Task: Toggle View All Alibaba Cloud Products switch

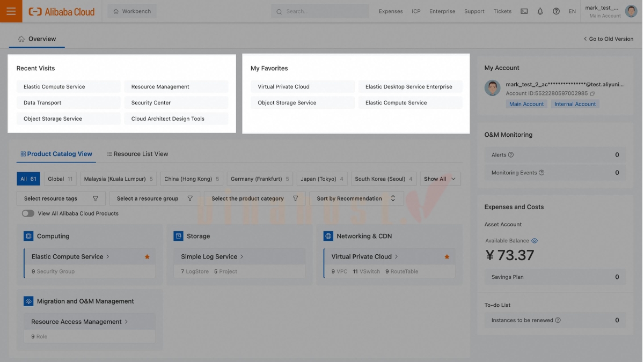Action: [28, 213]
